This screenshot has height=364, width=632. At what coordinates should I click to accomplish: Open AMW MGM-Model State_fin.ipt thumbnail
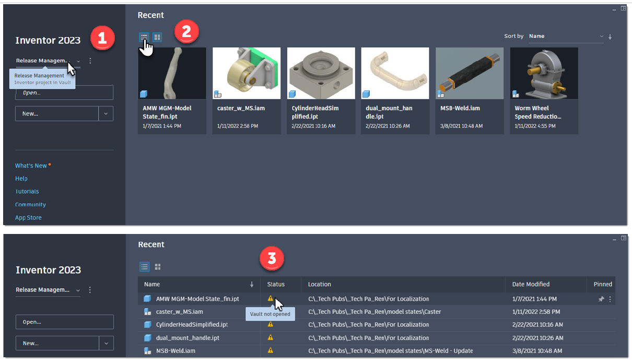[172, 73]
